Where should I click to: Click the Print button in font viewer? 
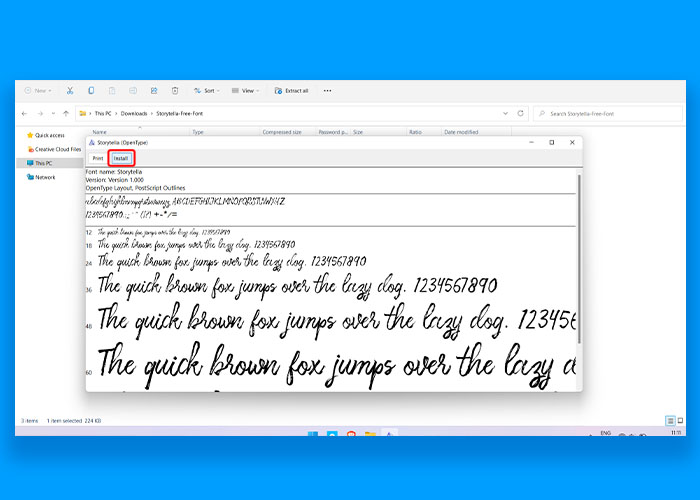98,158
